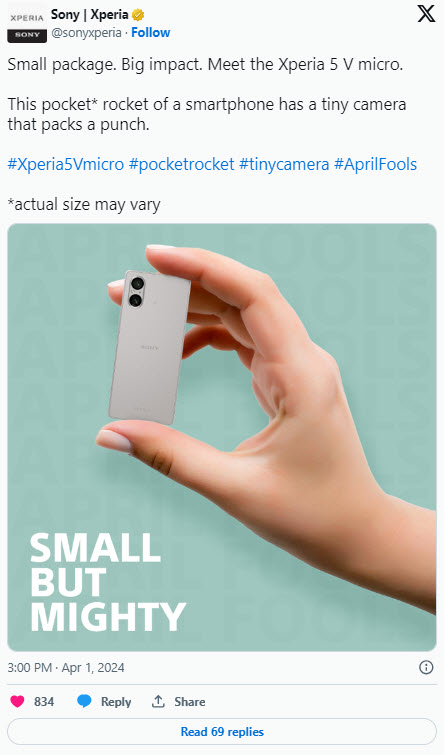This screenshot has width=444, height=755.
Task: Click the Reply text label
Action: [116, 702]
